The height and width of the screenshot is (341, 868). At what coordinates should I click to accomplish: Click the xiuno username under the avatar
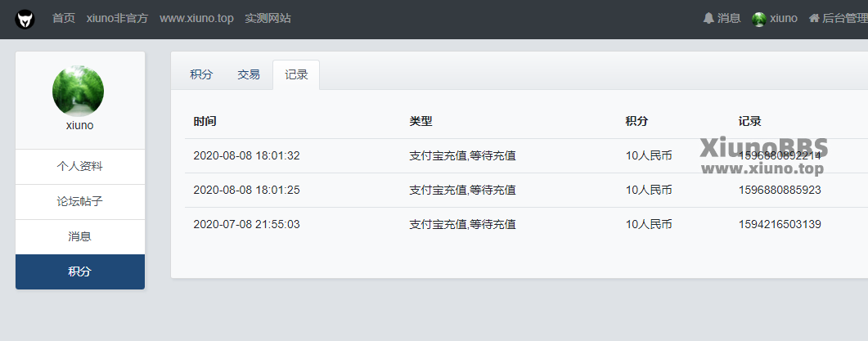pyautogui.click(x=79, y=126)
